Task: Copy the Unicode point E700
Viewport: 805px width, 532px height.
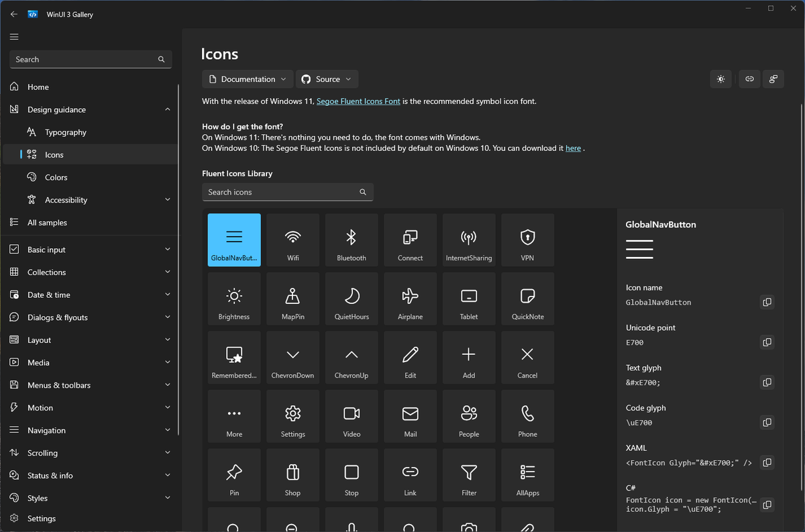Action: point(767,342)
